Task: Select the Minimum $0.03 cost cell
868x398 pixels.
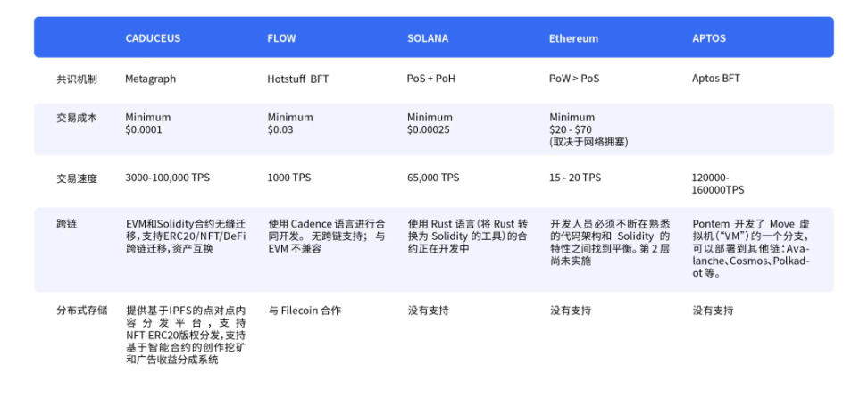Action: point(290,124)
